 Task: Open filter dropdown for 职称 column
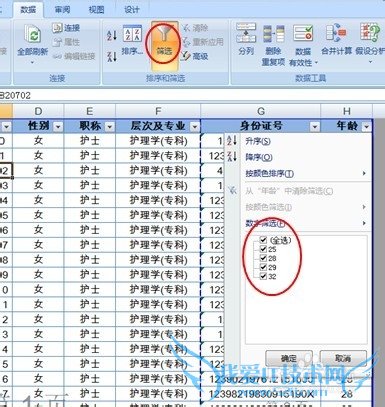point(110,127)
